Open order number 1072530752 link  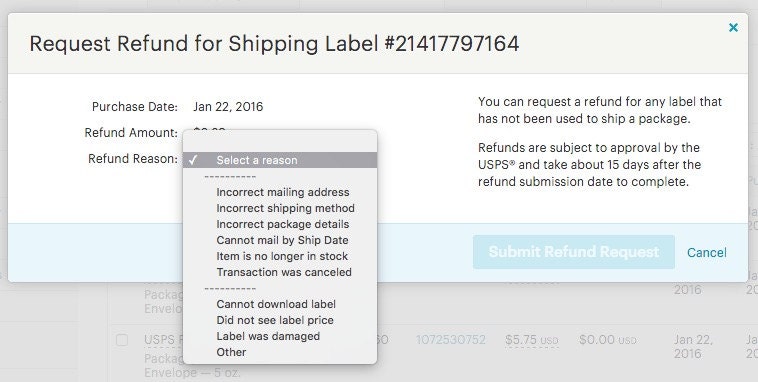click(x=451, y=340)
